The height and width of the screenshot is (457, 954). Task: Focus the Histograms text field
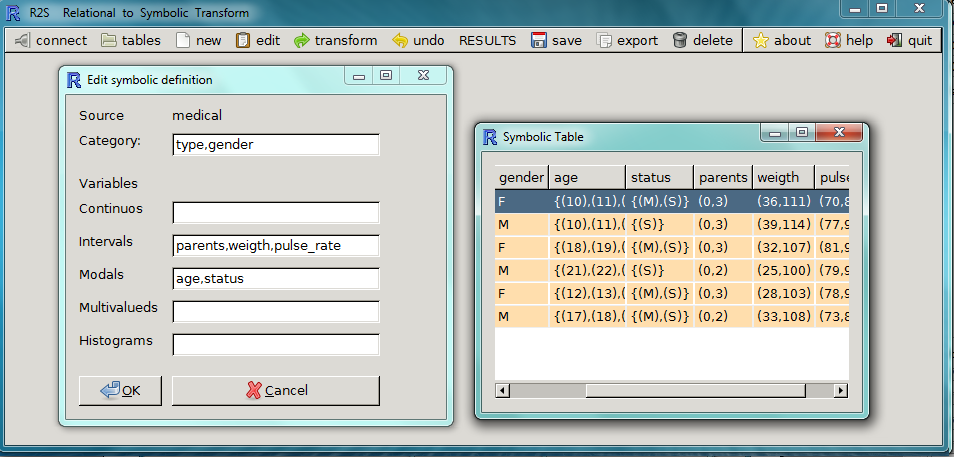click(x=276, y=345)
